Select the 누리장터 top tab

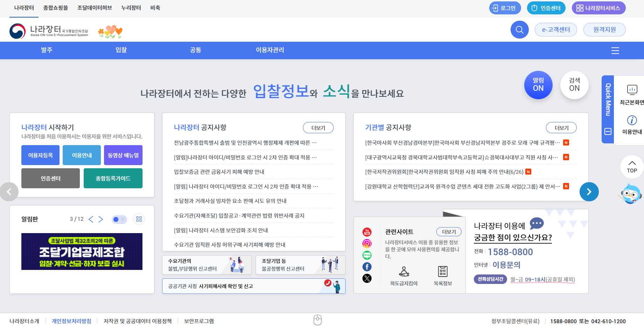131,8
